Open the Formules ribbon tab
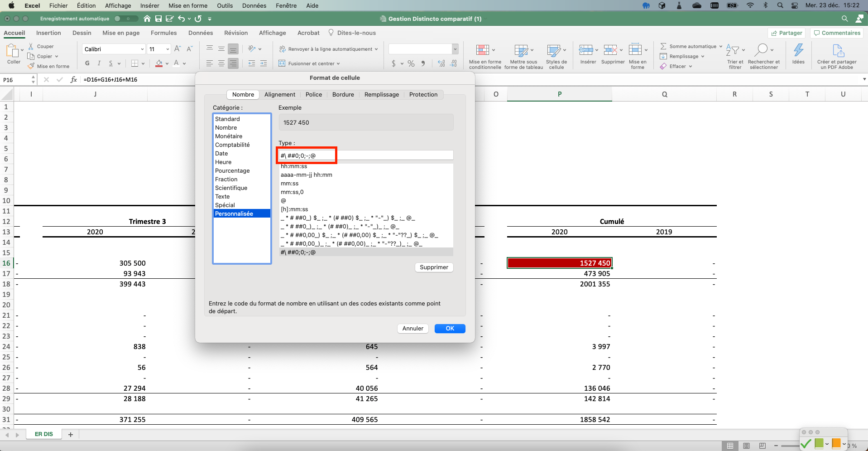The image size is (868, 451). [163, 33]
